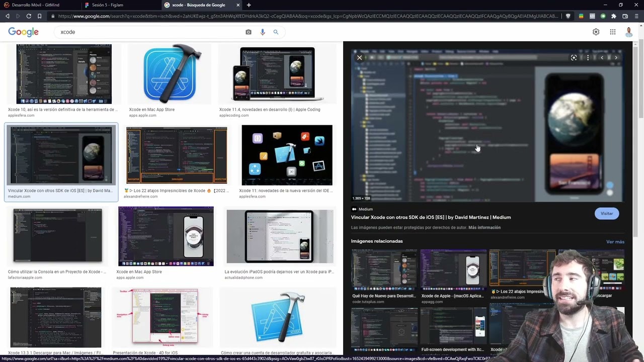Image resolution: width=644 pixels, height=362 pixels.
Task: Select evolución iPadOS actualidadiphone thumbnail
Action: (280, 236)
